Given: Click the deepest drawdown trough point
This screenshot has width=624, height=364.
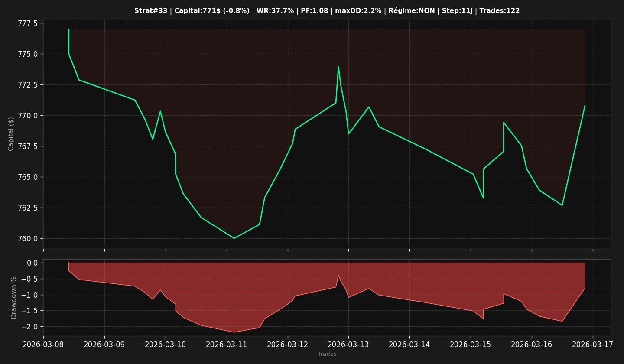Looking at the screenshot, I should 234,332.
